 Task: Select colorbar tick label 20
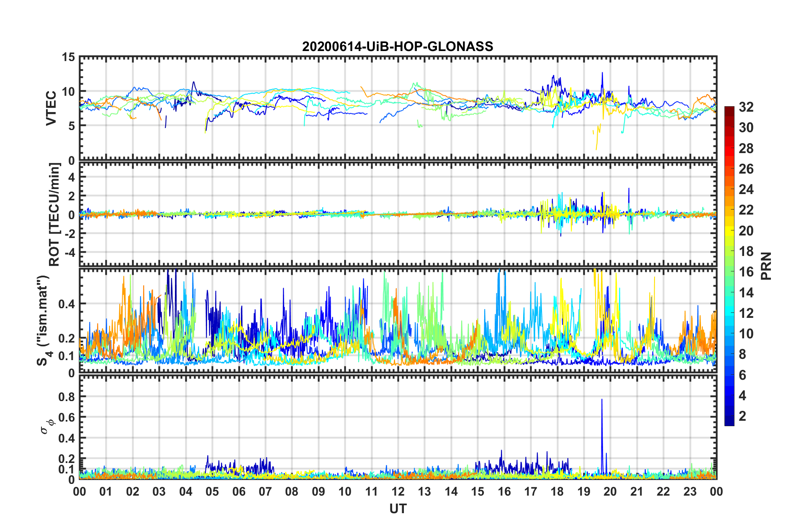pyautogui.click(x=746, y=231)
